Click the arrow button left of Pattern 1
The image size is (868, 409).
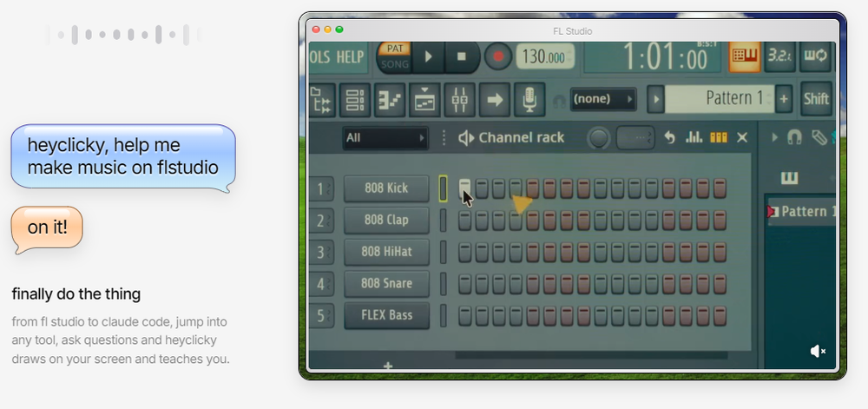coord(655,99)
